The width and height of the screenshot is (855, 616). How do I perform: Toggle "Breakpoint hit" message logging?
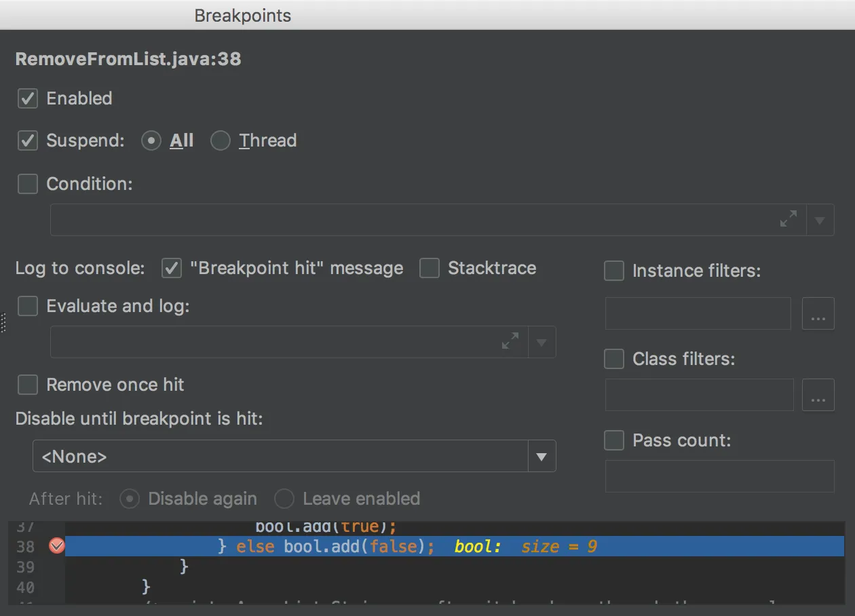172,269
